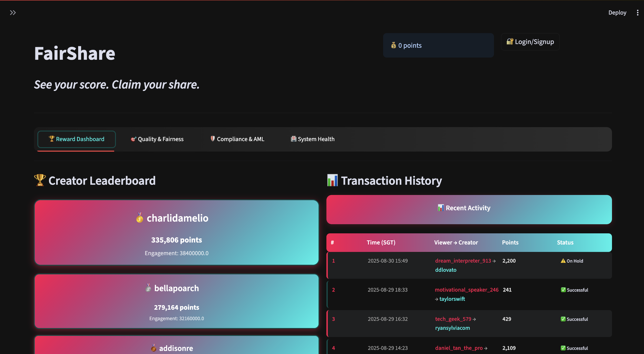The width and height of the screenshot is (644, 354).
Task: Click Successful checkmark on row 3
Action: click(x=563, y=319)
